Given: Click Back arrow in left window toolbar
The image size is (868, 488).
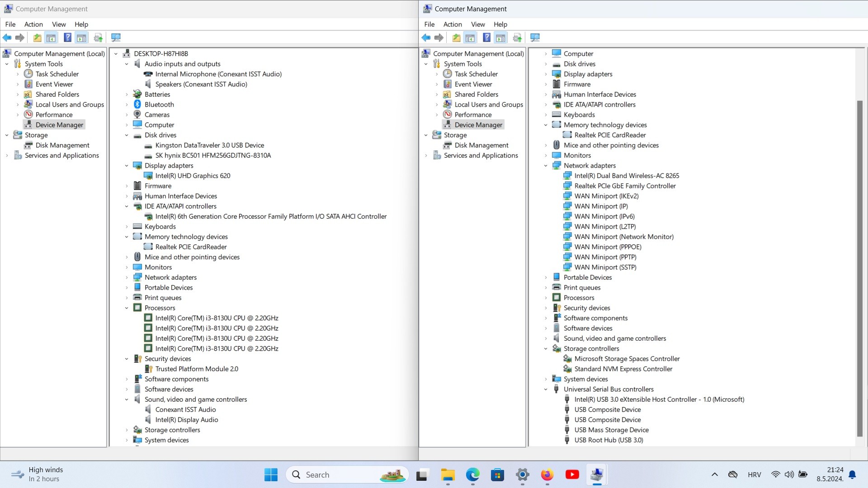Looking at the screenshot, I should [x=7, y=38].
